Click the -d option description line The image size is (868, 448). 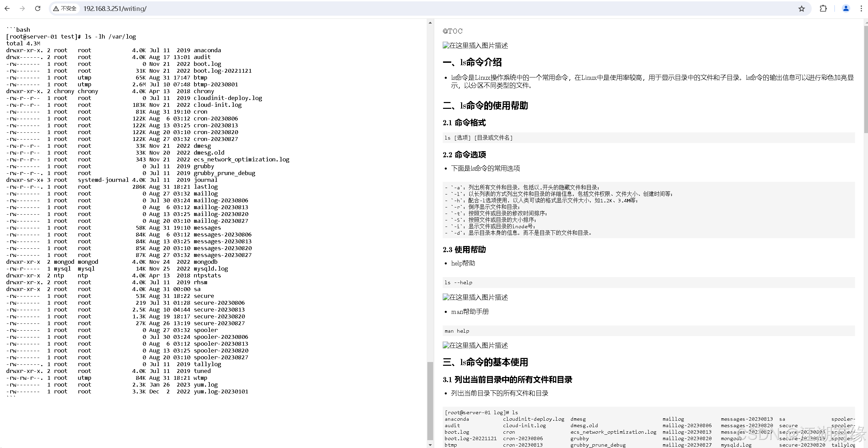tap(519, 233)
